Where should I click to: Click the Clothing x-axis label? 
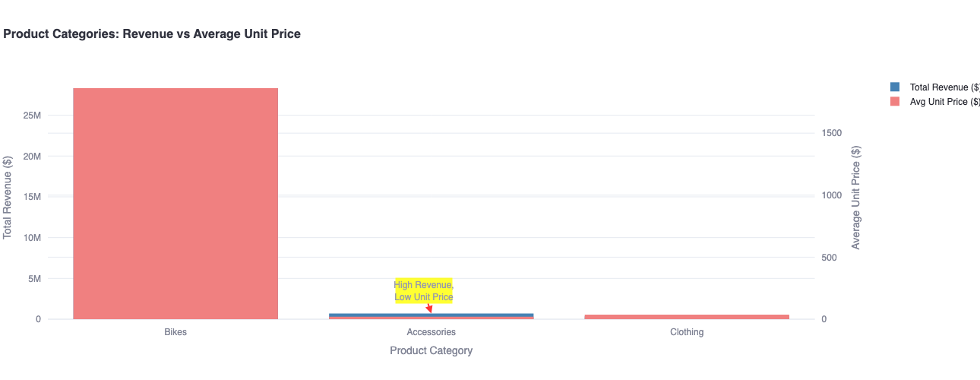pos(687,332)
